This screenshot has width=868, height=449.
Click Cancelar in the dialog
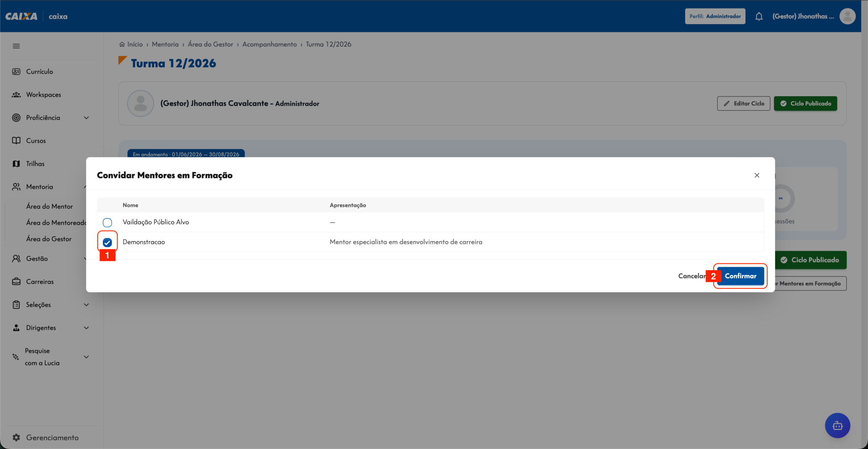coord(692,276)
